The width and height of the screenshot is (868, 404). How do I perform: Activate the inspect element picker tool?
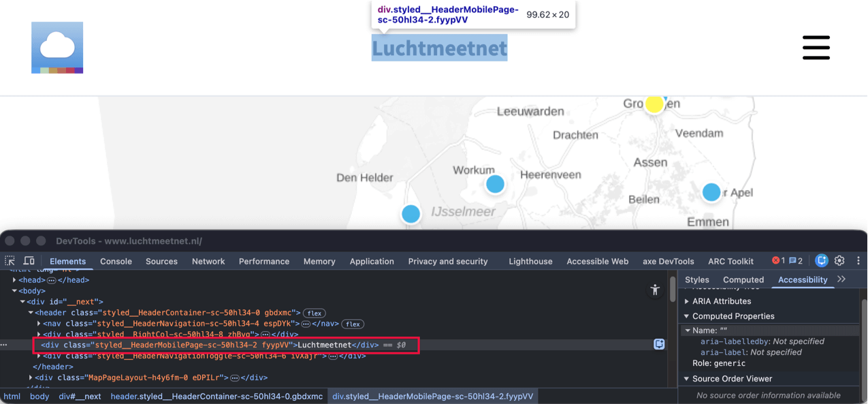point(10,261)
